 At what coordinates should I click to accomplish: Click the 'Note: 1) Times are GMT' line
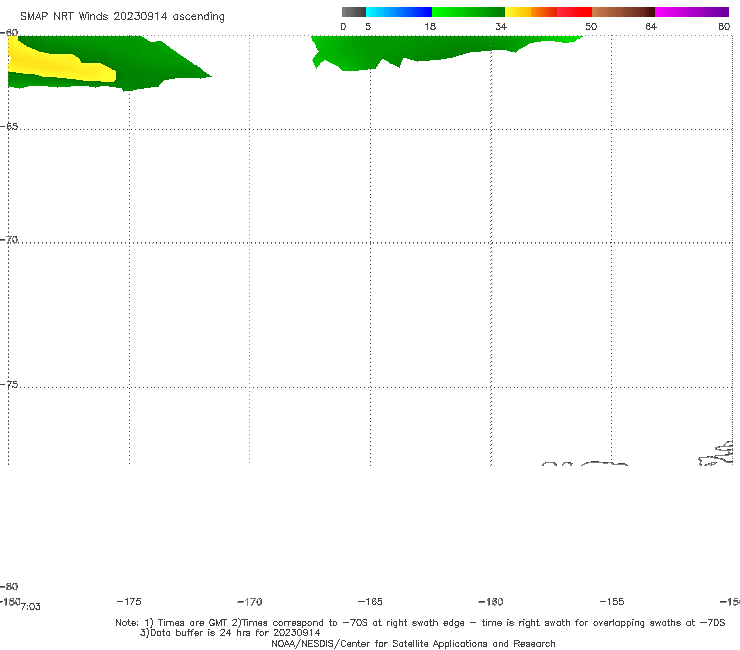coord(420,623)
